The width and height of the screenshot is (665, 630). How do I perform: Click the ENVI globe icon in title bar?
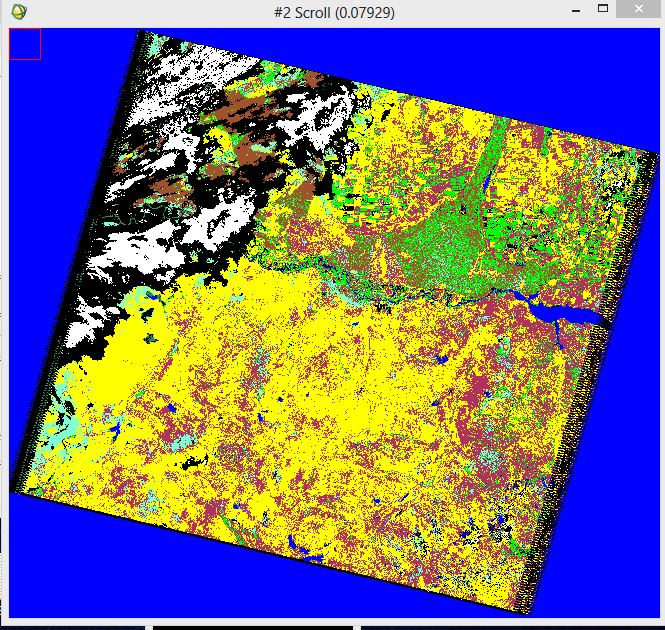tap(19, 12)
